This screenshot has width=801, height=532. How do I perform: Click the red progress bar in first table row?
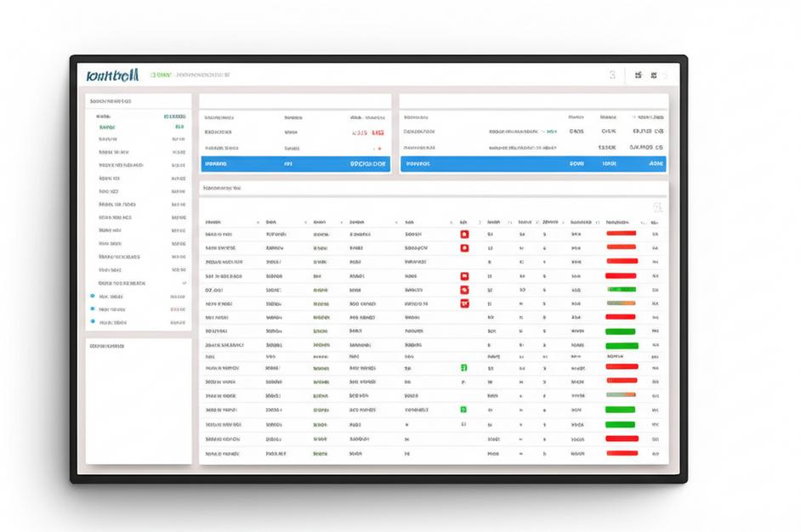(x=621, y=233)
